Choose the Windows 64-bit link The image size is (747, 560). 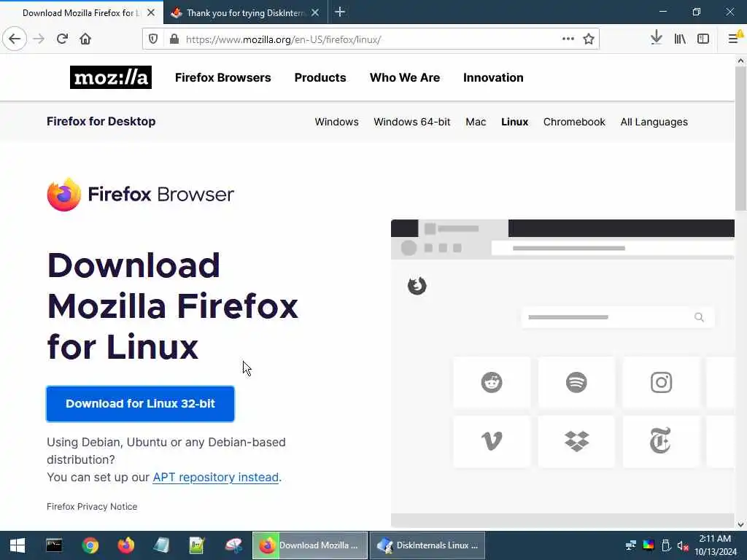tap(412, 122)
